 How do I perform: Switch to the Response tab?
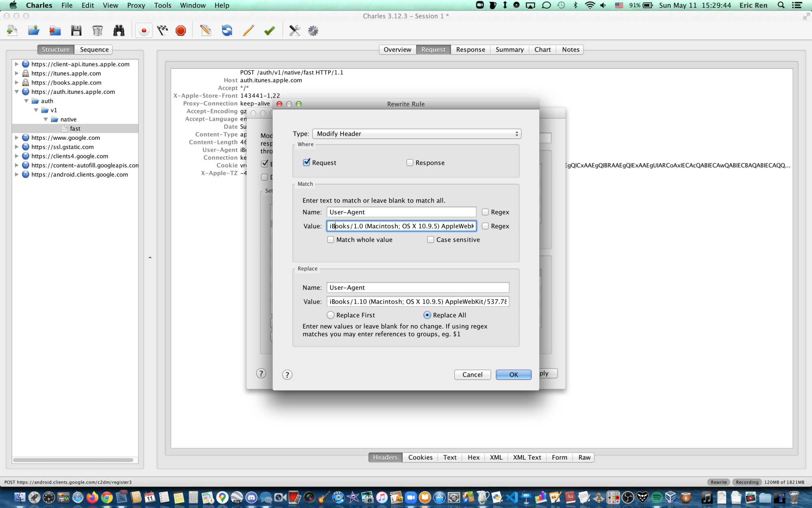470,50
